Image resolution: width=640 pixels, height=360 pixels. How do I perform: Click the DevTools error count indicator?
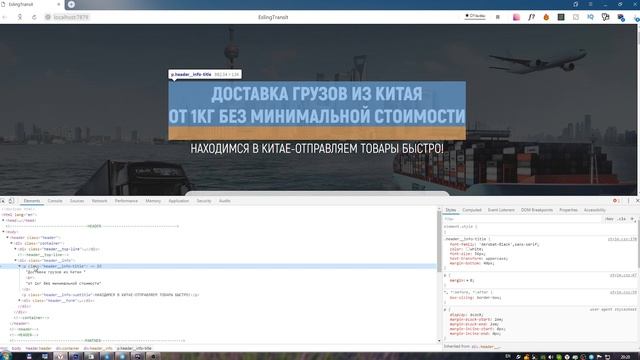pyautogui.click(x=616, y=201)
